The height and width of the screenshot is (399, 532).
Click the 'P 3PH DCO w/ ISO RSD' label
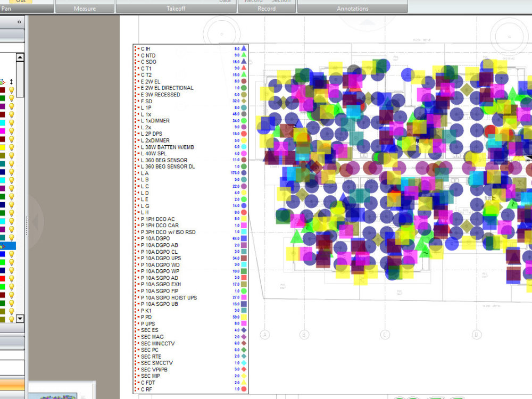point(168,232)
